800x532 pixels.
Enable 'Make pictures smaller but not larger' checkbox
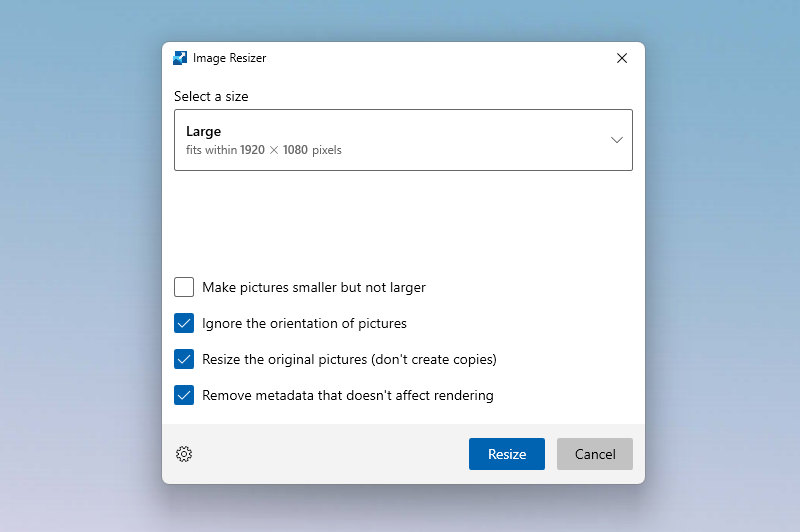point(184,287)
